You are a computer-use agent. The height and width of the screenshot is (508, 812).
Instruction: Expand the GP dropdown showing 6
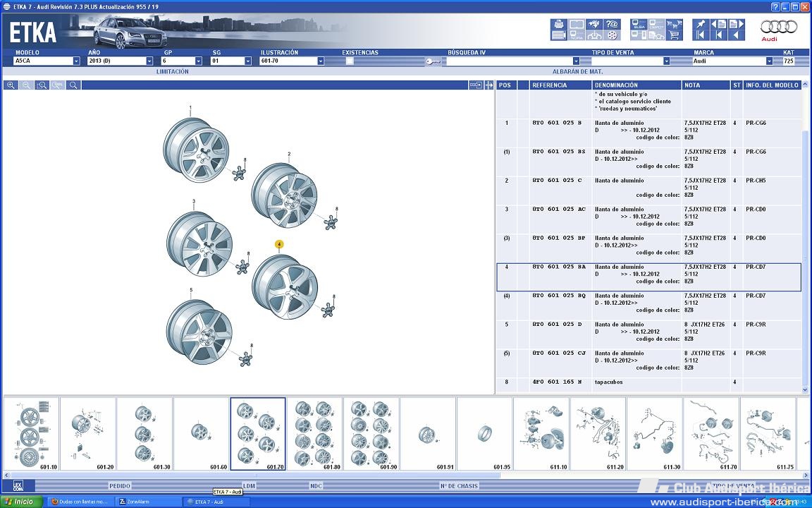click(198, 61)
